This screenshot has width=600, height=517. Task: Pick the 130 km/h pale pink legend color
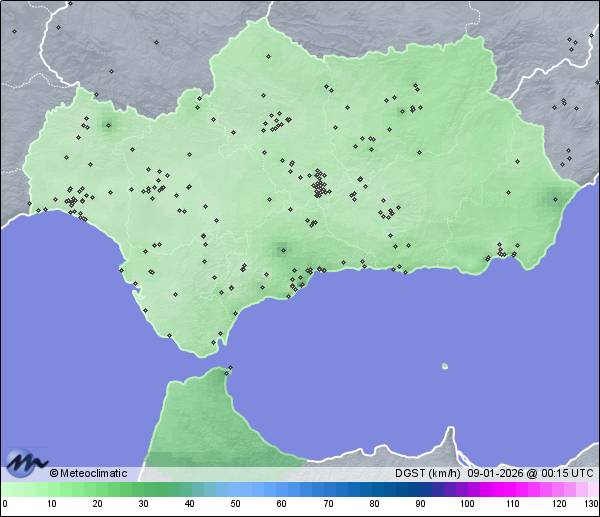[x=593, y=489]
